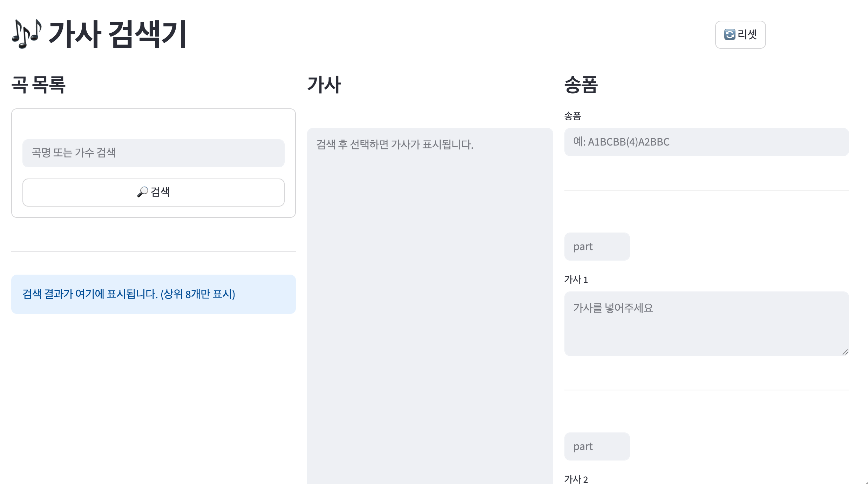
Task: Focus the 곡명 또는 가수 검색 input
Action: click(154, 153)
